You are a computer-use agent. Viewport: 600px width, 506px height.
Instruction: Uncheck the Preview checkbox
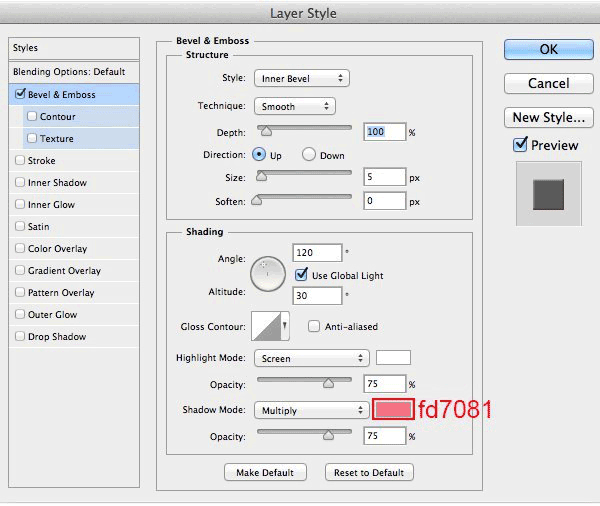point(520,145)
